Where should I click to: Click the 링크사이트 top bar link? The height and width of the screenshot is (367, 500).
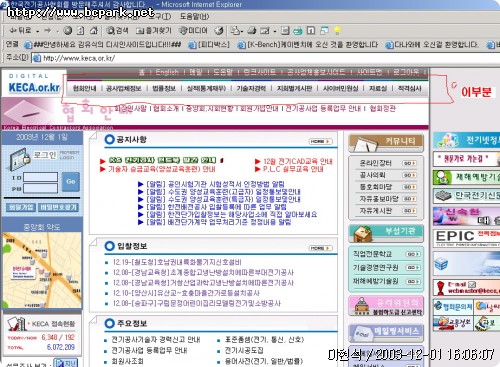[260, 72]
